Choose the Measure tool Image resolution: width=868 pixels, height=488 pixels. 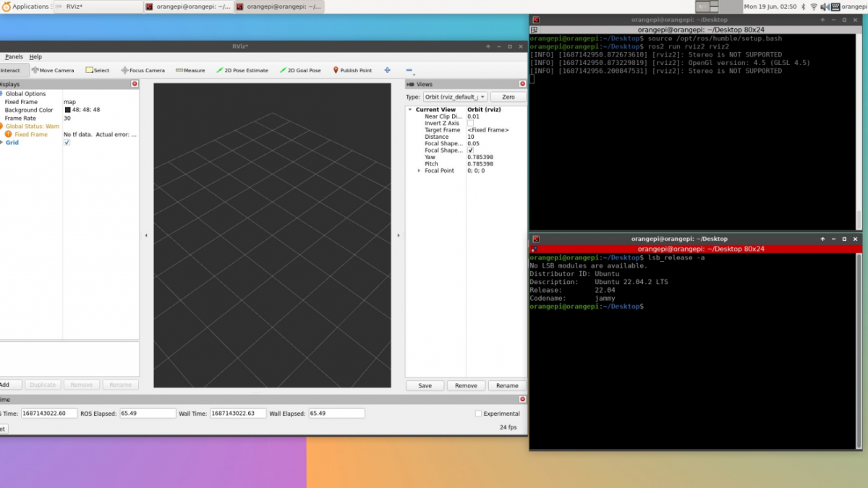pyautogui.click(x=190, y=70)
